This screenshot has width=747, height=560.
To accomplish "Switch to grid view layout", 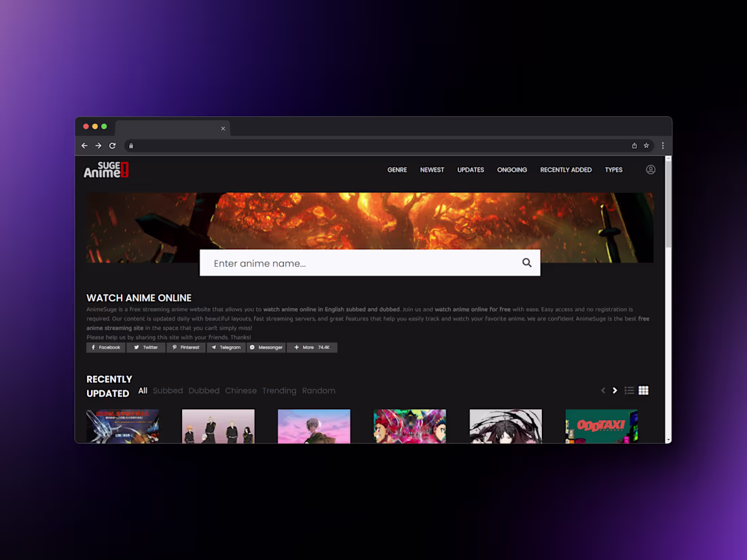I will [643, 390].
